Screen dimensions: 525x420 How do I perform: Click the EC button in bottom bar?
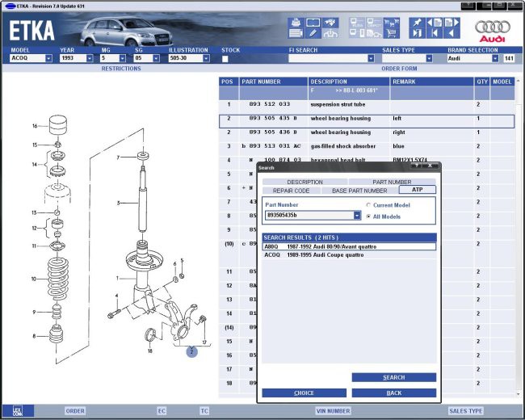pos(162,411)
